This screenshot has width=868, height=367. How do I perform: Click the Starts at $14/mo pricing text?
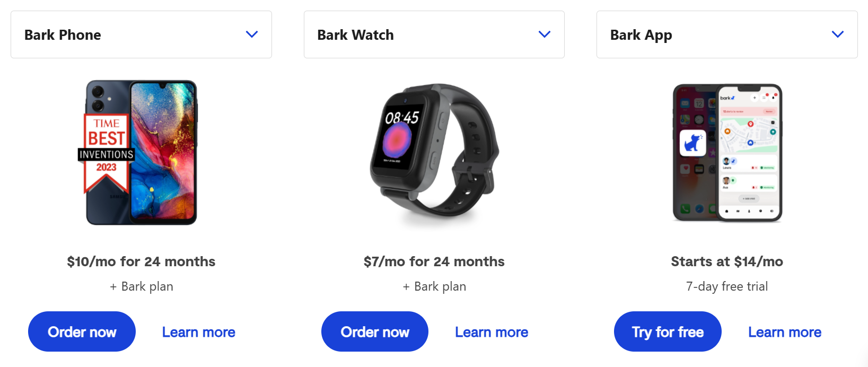[x=727, y=261]
